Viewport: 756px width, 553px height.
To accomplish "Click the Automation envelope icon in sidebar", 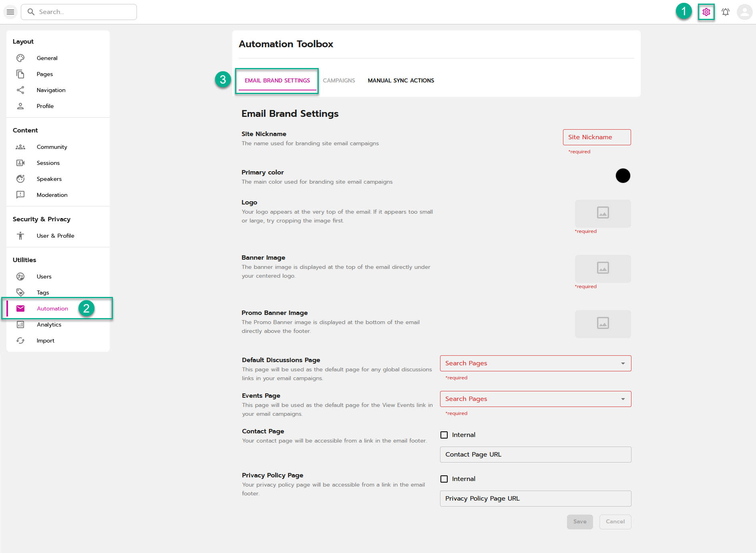I will coord(20,309).
